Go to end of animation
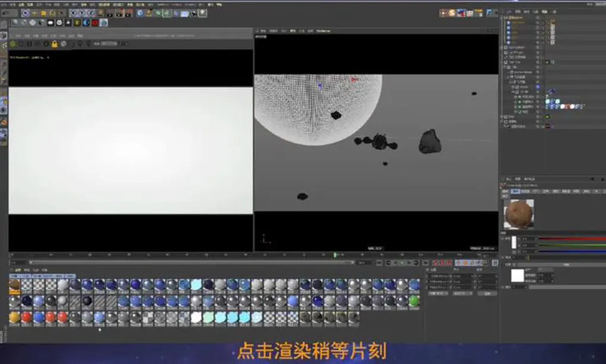Viewport: 606px width, 364px height. [x=425, y=263]
